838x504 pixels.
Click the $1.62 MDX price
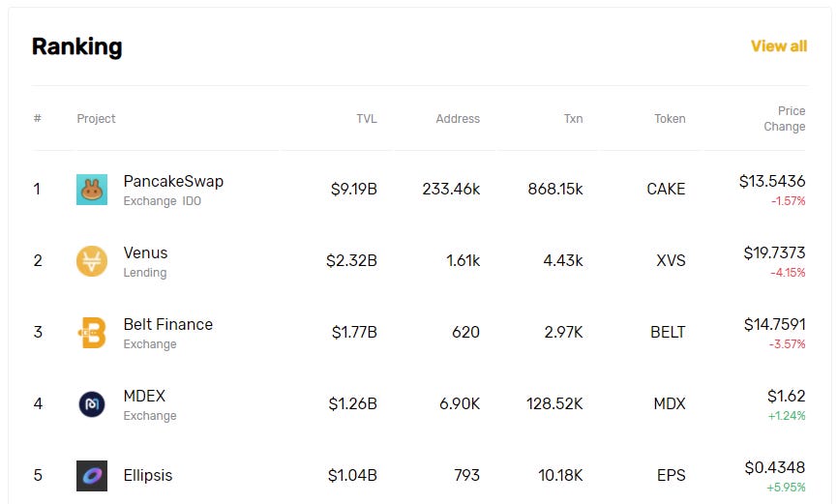pyautogui.click(x=786, y=396)
